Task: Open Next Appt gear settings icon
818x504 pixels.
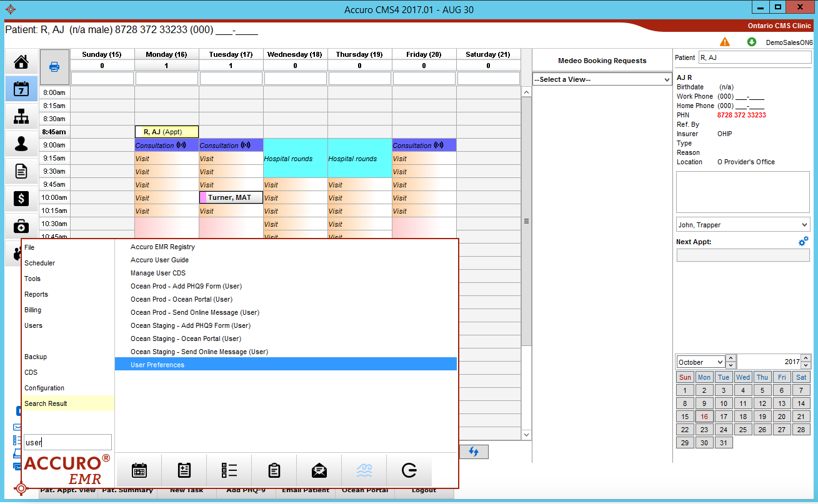Action: [803, 241]
